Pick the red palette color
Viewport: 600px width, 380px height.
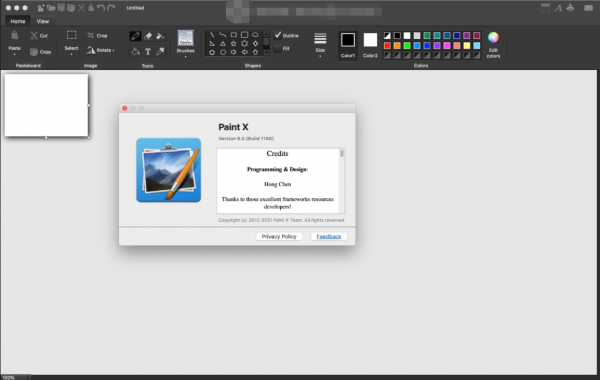coord(387,46)
